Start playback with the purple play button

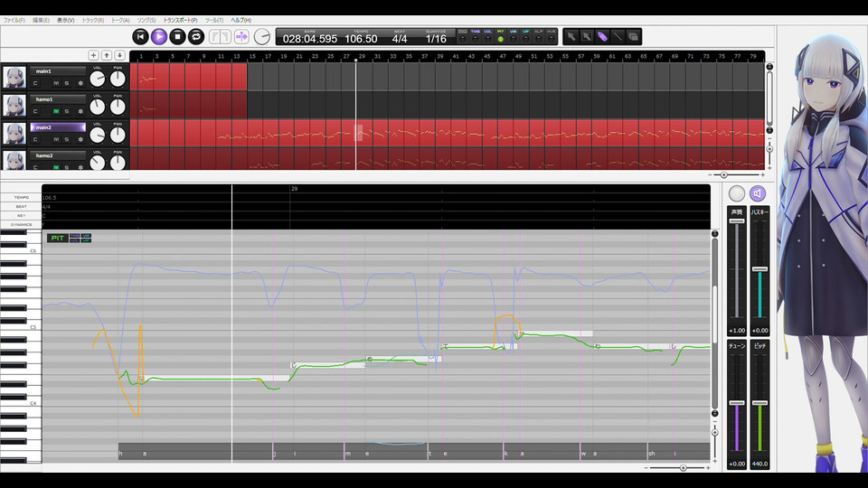pos(159,36)
